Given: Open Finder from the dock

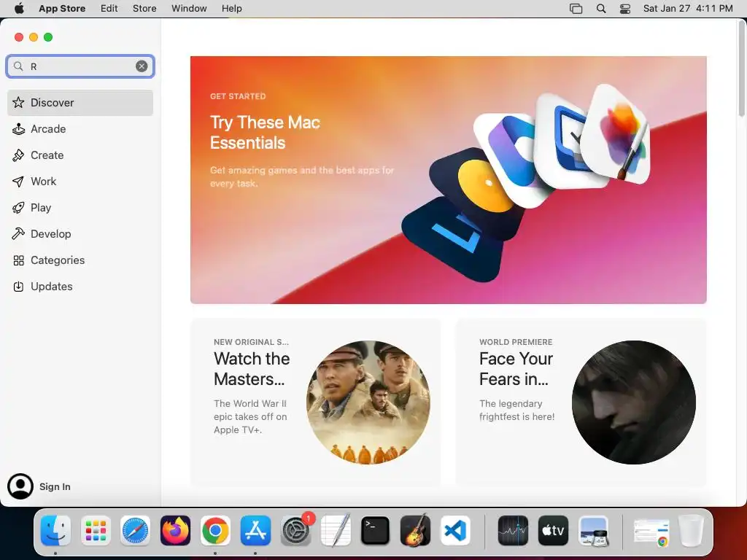Looking at the screenshot, I should [55, 531].
